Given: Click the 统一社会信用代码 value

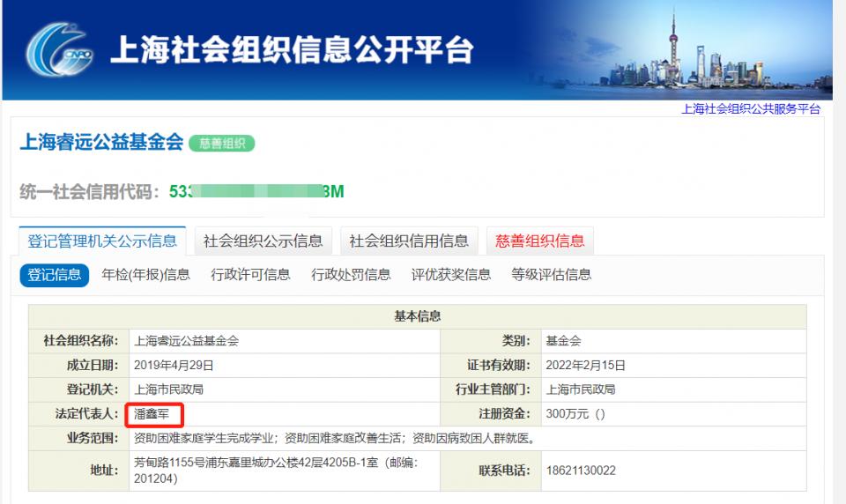Looking at the screenshot, I should pyautogui.click(x=256, y=191).
